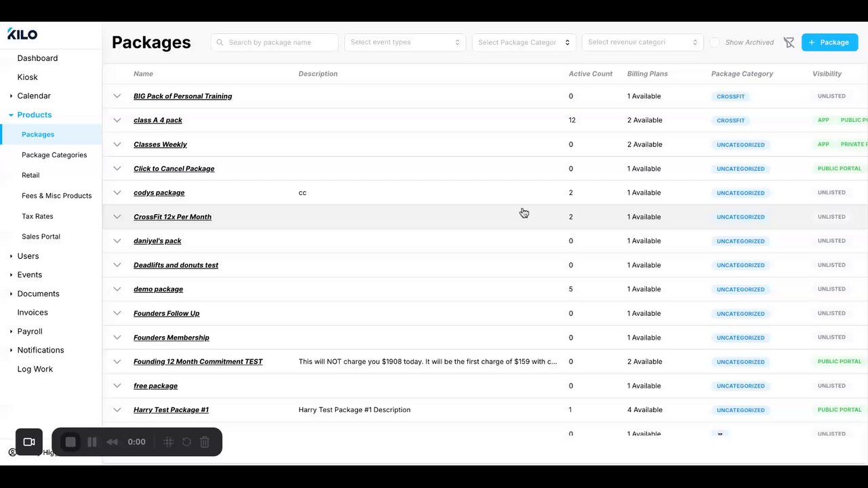Open Package Categories in the sidebar
The width and height of the screenshot is (868, 488).
54,155
